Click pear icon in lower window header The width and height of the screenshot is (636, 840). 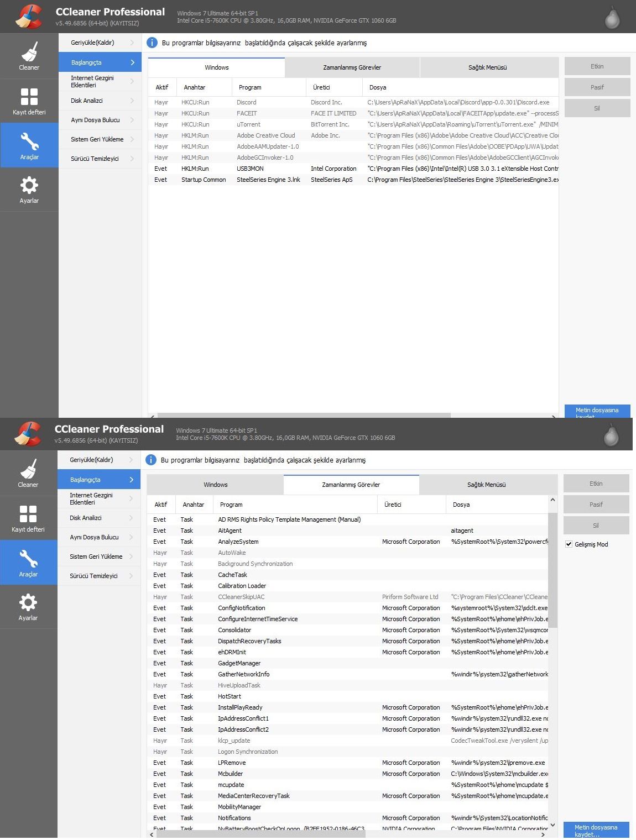[x=611, y=434]
